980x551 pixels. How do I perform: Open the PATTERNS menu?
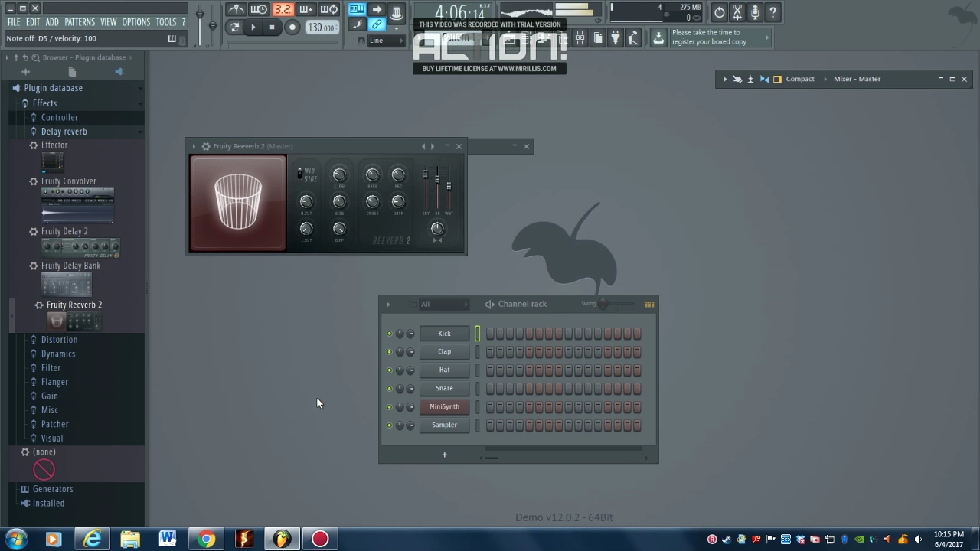click(80, 22)
